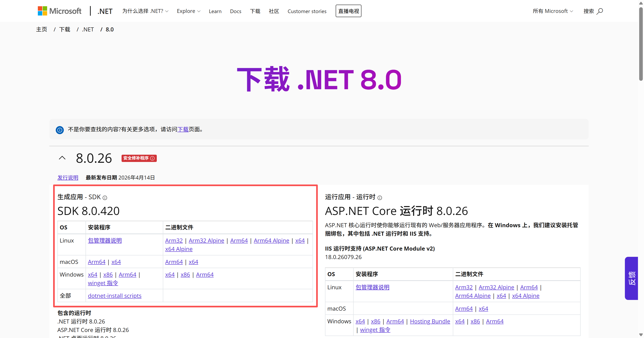
Task: Download ASP.NET runtime Linux Arm32 binary
Action: [x=464, y=287]
